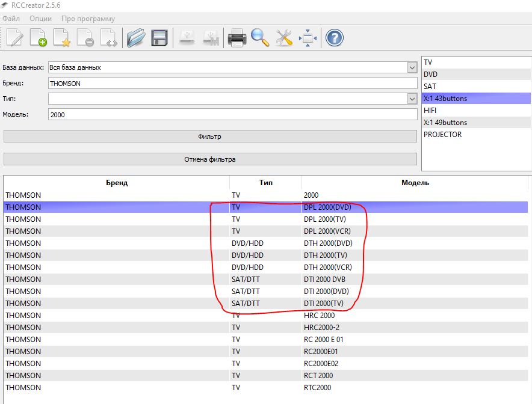Click the document with star icon
This screenshot has height=404, width=532.
coord(62,38)
